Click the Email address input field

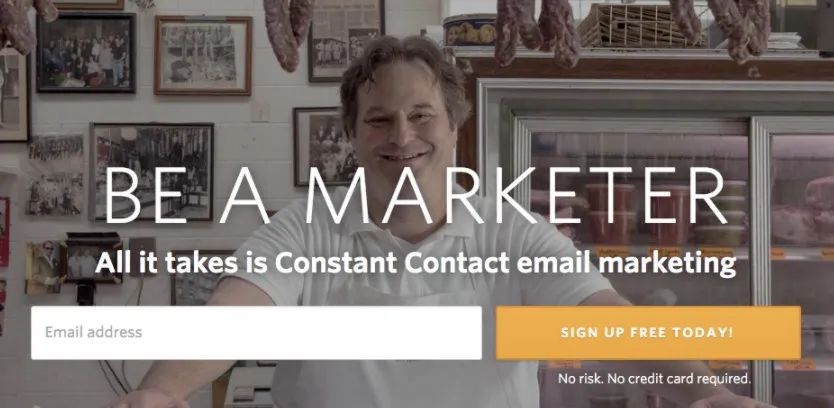(x=256, y=332)
